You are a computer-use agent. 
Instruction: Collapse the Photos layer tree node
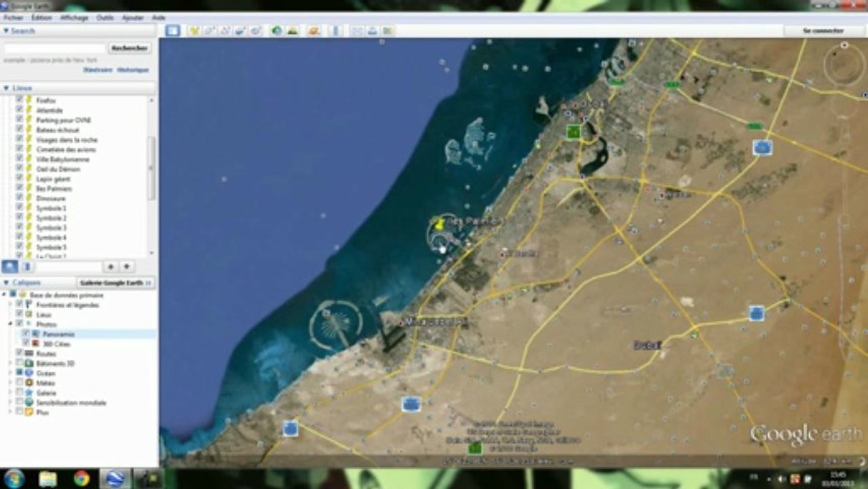(11, 324)
